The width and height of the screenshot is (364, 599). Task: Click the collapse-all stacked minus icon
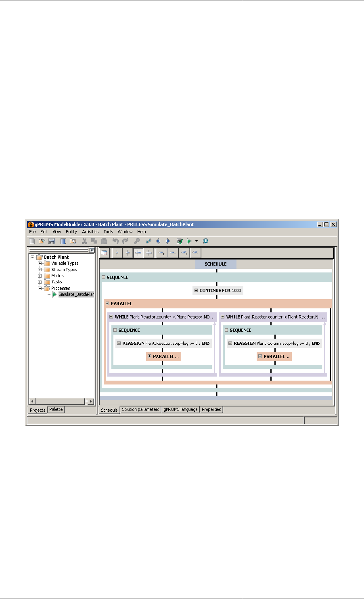[195, 253]
